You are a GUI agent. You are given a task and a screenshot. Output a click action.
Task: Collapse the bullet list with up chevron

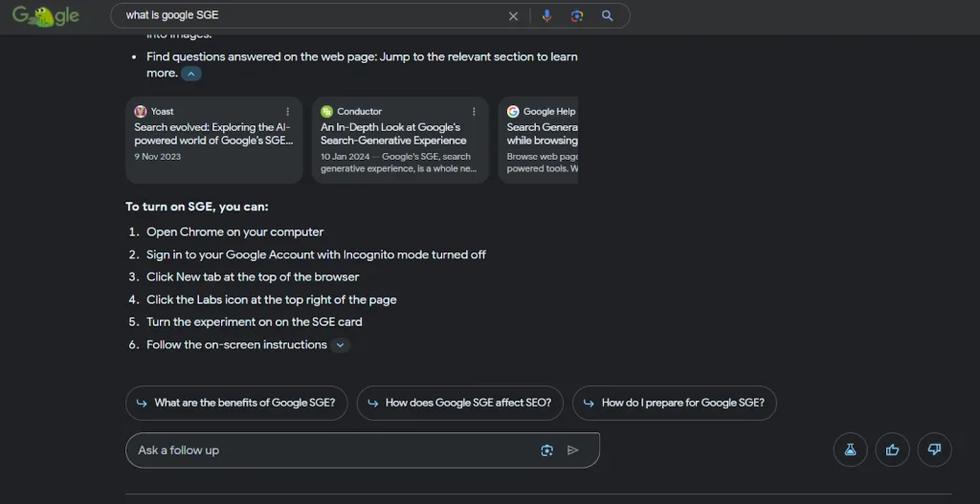pyautogui.click(x=191, y=74)
